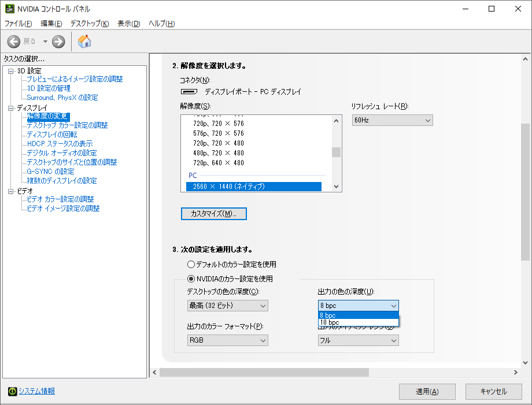Open the ヘルプ(H) menu
532x405 pixels.
tap(161, 23)
